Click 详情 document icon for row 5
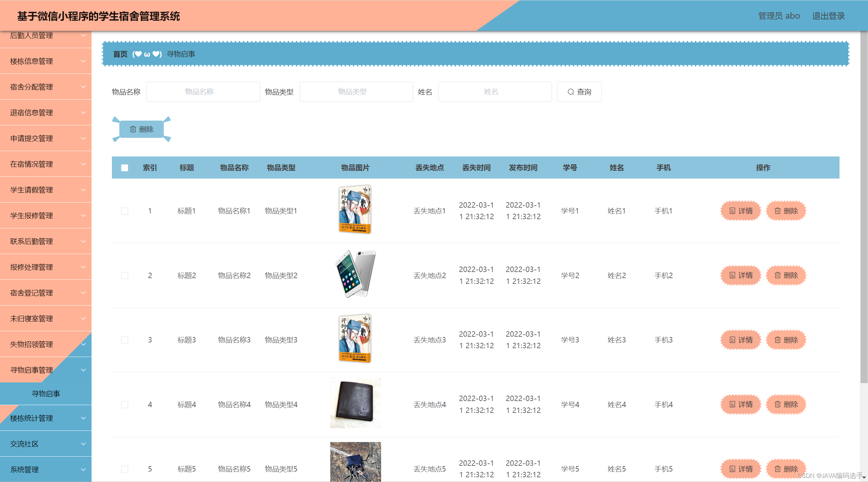The width and height of the screenshot is (868, 482). (x=732, y=469)
